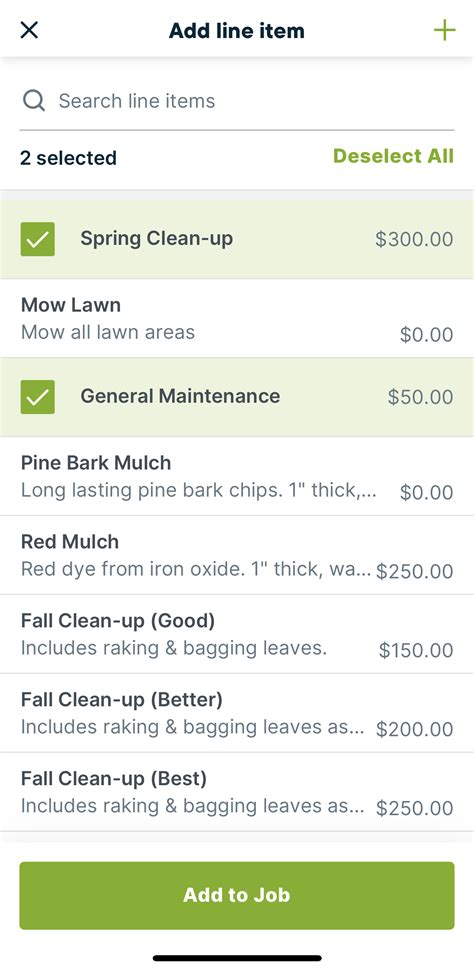Click the search magnifier icon
The width and height of the screenshot is (474, 971).
pyautogui.click(x=33, y=100)
